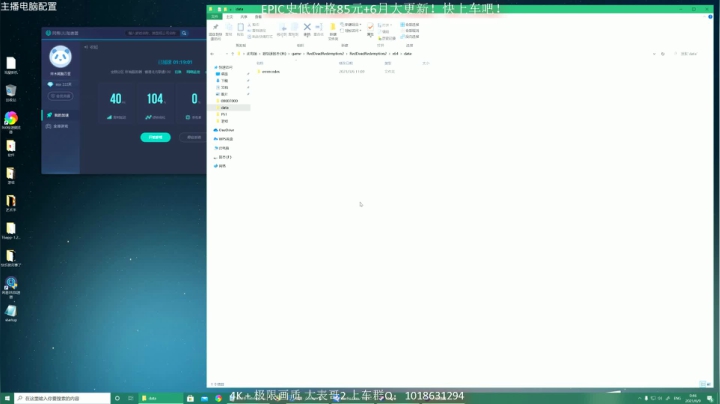Select the errorcodes folder in file list

[270, 72]
